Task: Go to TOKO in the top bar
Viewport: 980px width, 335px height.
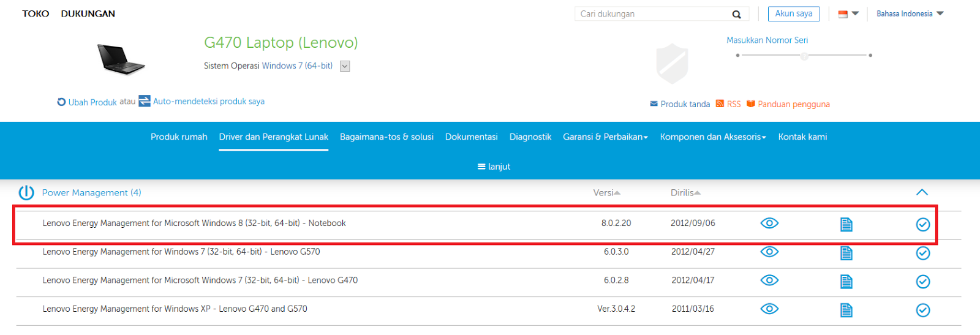Action: [x=36, y=13]
